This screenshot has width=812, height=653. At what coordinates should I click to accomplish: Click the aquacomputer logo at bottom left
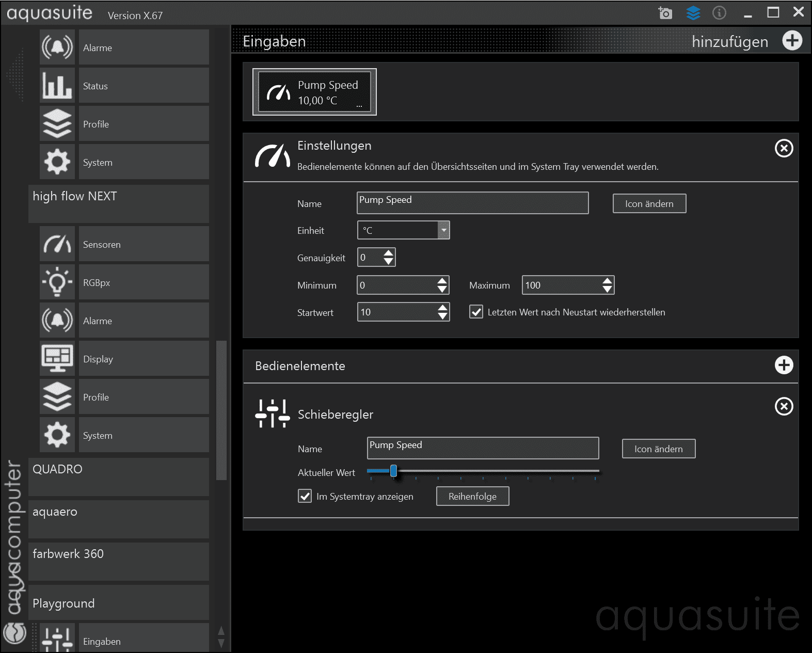(14, 633)
